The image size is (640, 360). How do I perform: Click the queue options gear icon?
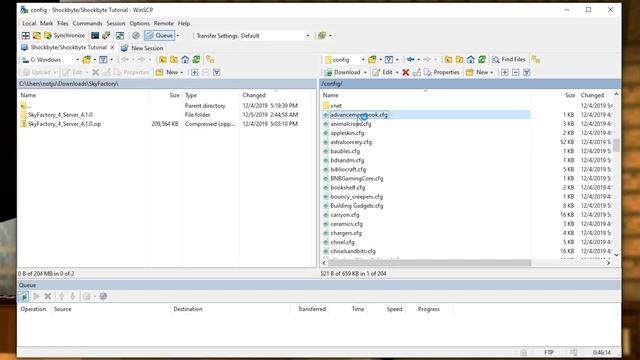(103, 296)
